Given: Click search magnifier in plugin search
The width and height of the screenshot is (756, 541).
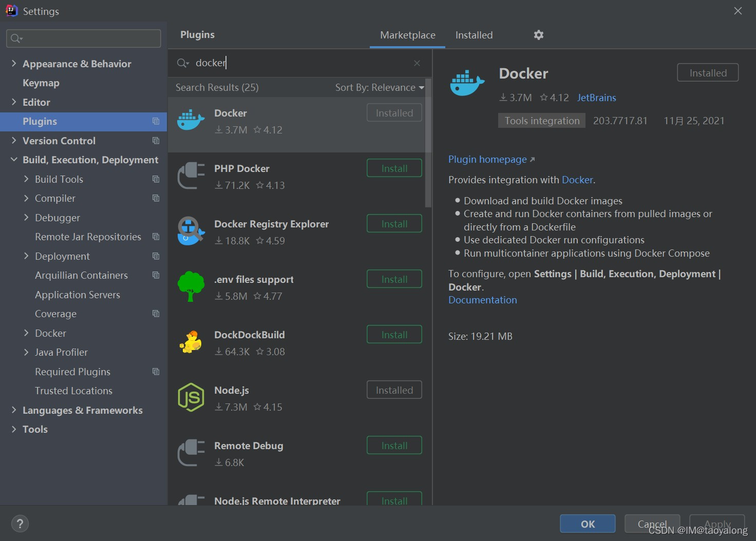Looking at the screenshot, I should point(182,63).
